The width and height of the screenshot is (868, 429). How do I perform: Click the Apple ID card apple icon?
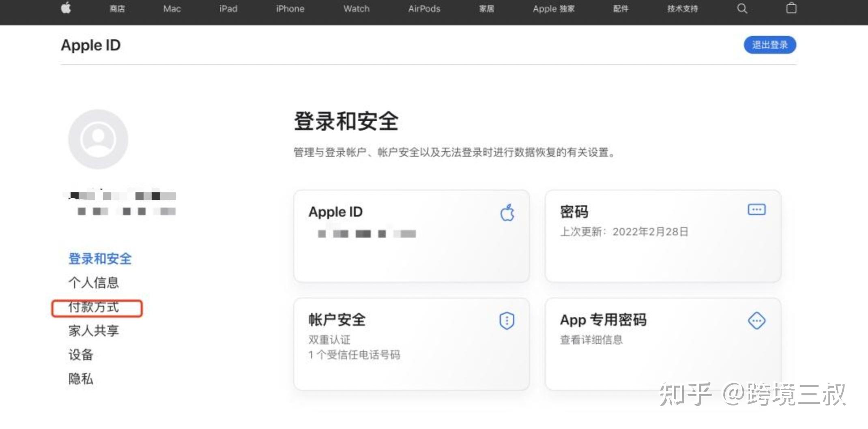pos(507,212)
